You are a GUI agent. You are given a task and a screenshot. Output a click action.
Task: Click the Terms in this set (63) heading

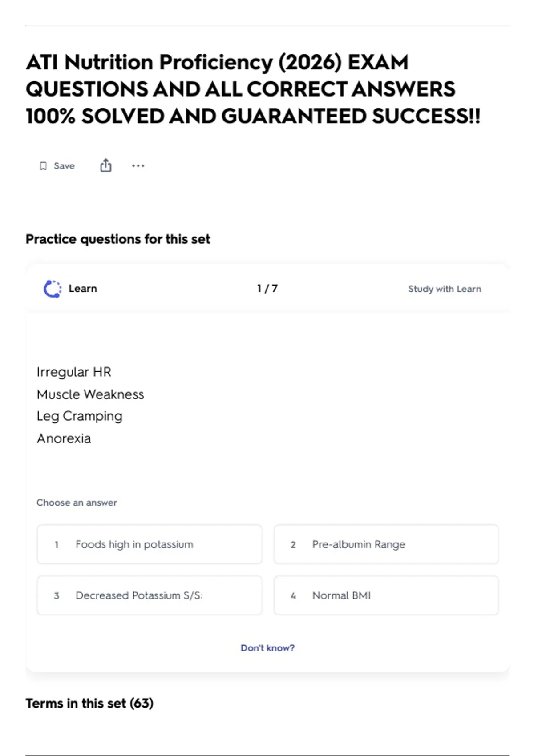pos(89,703)
